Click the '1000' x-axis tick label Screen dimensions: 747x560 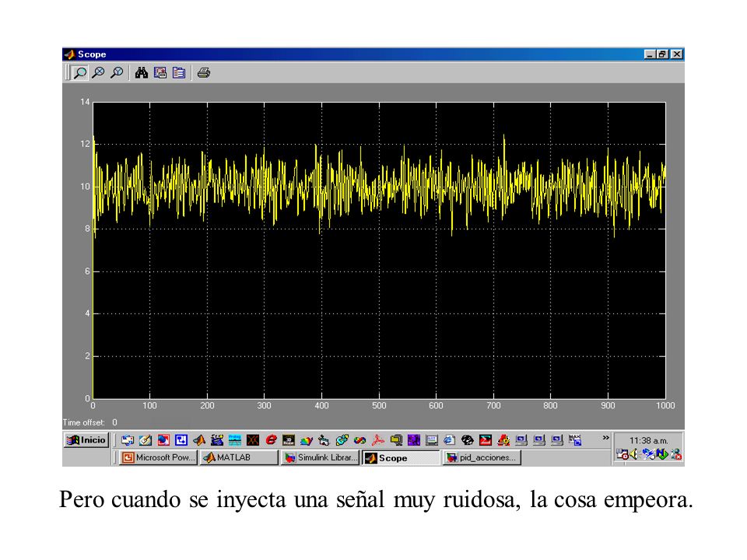click(x=665, y=406)
